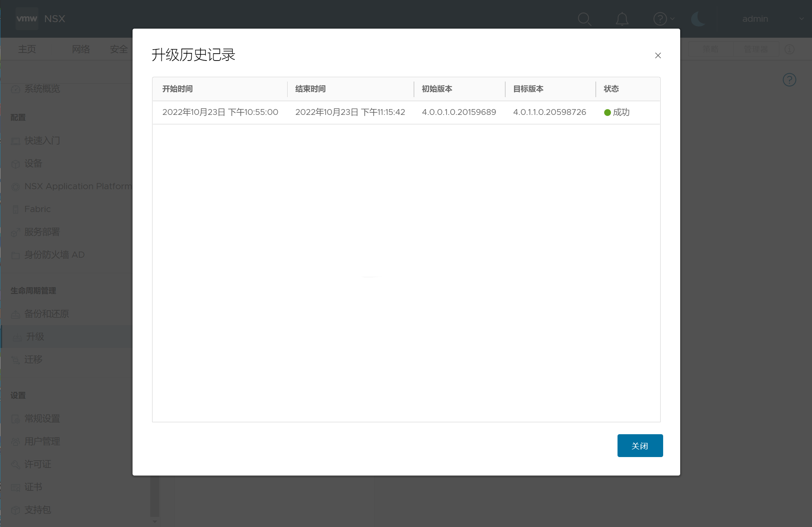The height and width of the screenshot is (527, 812).
Task: Select the 管理器 mode button
Action: (756, 49)
